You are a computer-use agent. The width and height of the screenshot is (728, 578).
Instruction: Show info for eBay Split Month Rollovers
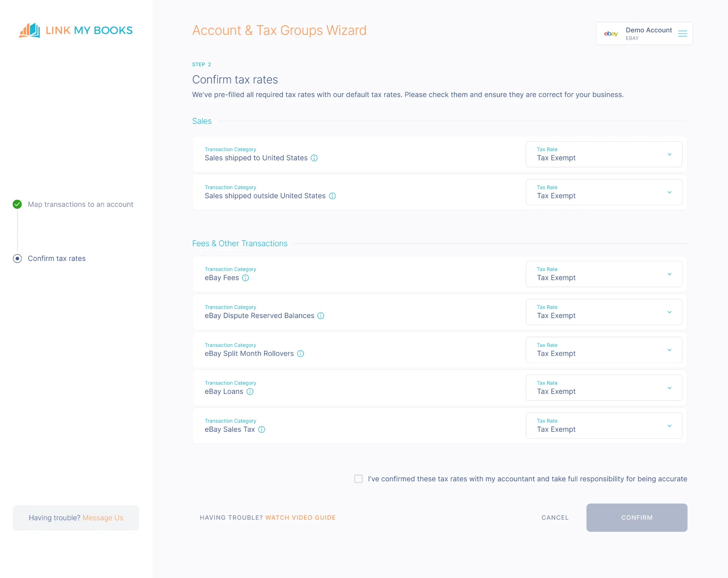pos(301,353)
